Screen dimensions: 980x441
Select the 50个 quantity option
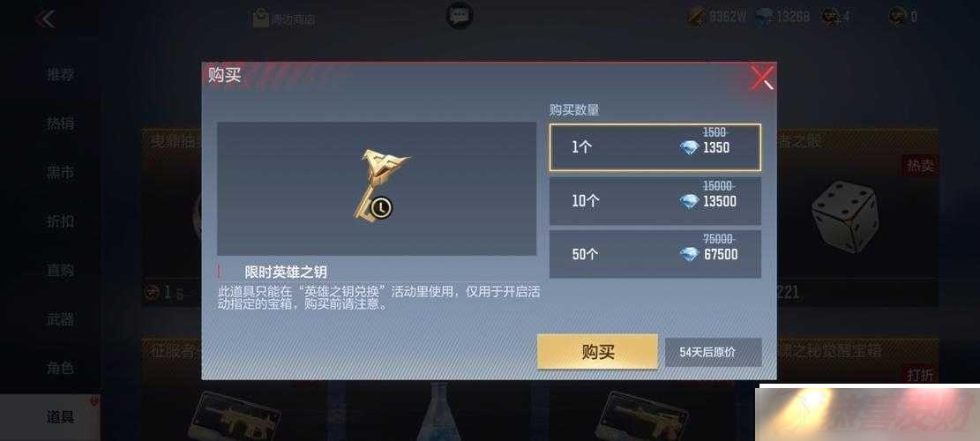pyautogui.click(x=655, y=254)
